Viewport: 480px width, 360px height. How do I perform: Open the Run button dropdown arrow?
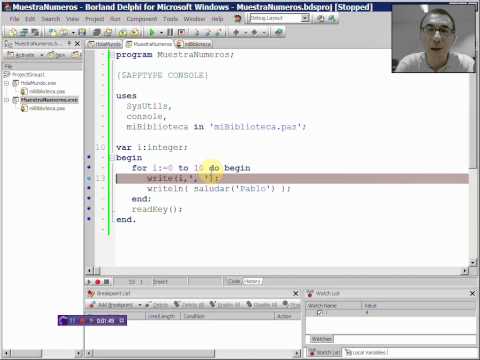click(161, 33)
